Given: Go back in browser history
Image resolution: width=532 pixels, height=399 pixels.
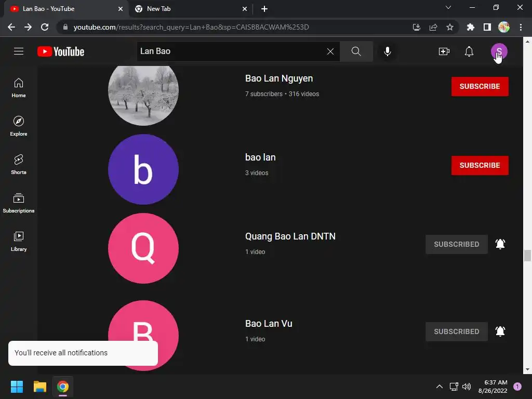Looking at the screenshot, I should point(11,27).
